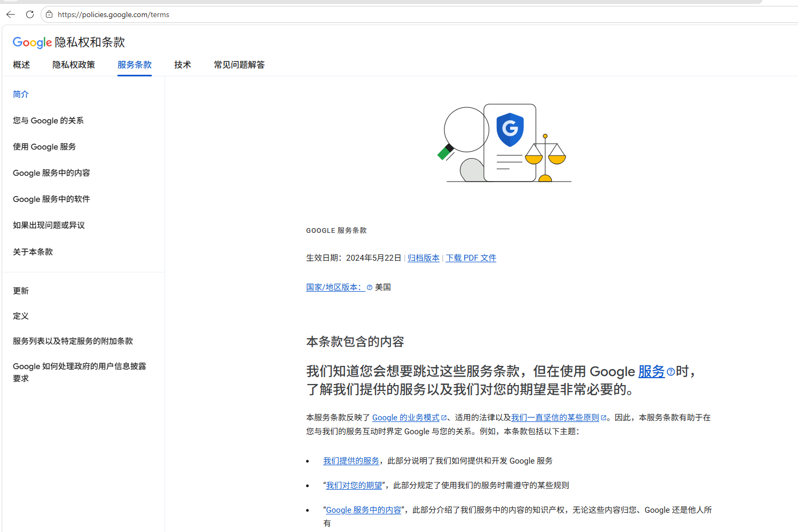Screen dimensions: 798x532
Task: Open the 常见问题解答 tab
Action: coord(239,65)
